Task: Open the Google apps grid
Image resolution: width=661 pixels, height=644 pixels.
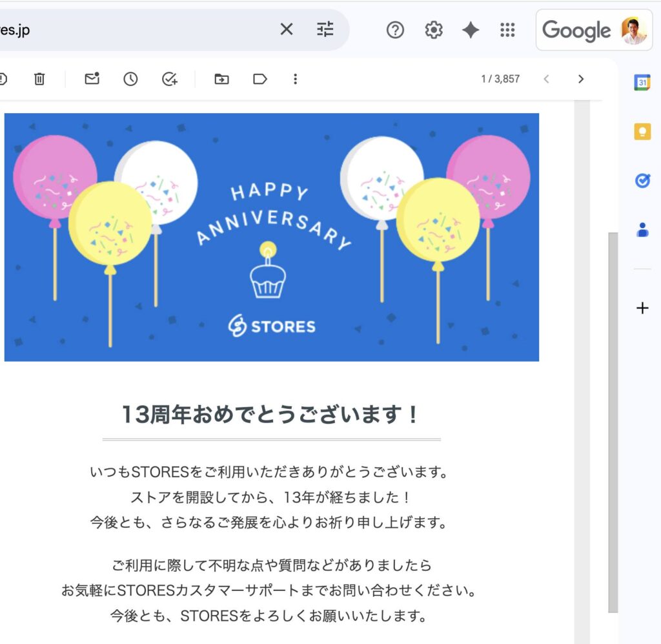Action: pos(508,30)
